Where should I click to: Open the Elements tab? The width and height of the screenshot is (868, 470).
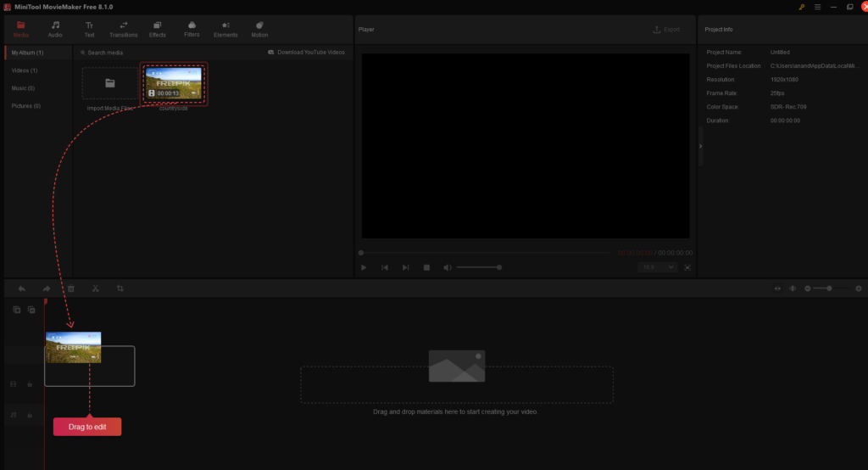(x=225, y=30)
